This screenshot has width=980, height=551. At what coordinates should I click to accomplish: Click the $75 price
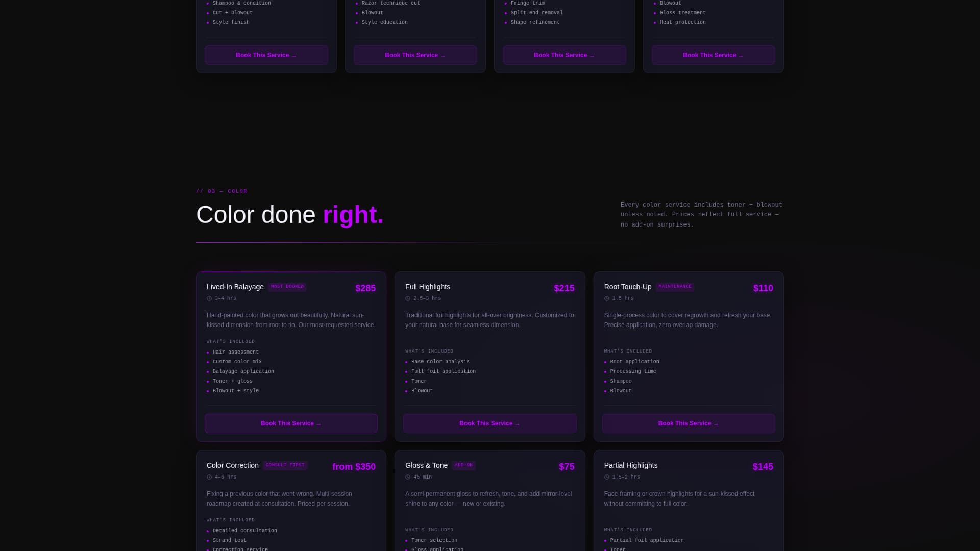click(x=567, y=467)
